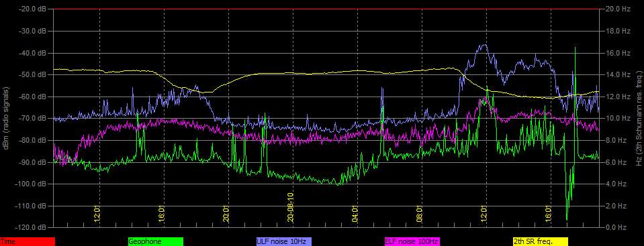Click the first 12:01 time label
Viewport: 644px width, 246px height.
click(x=97, y=214)
